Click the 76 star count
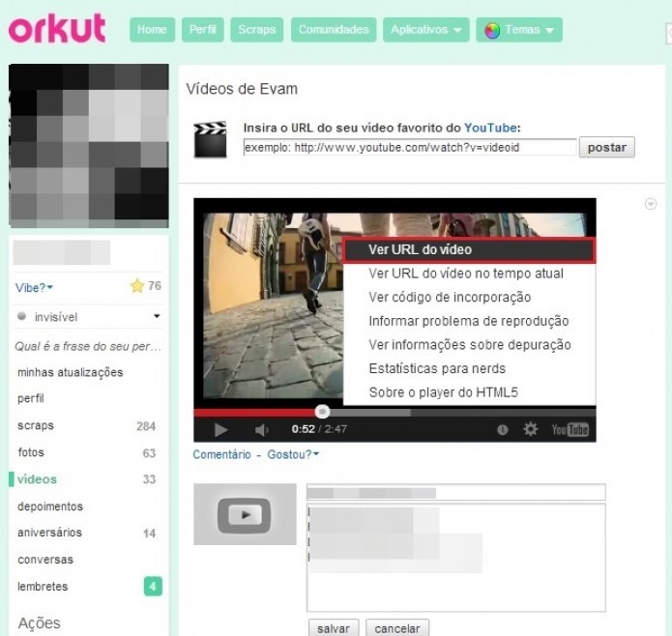Screen dimensions: 672x636 (155, 286)
